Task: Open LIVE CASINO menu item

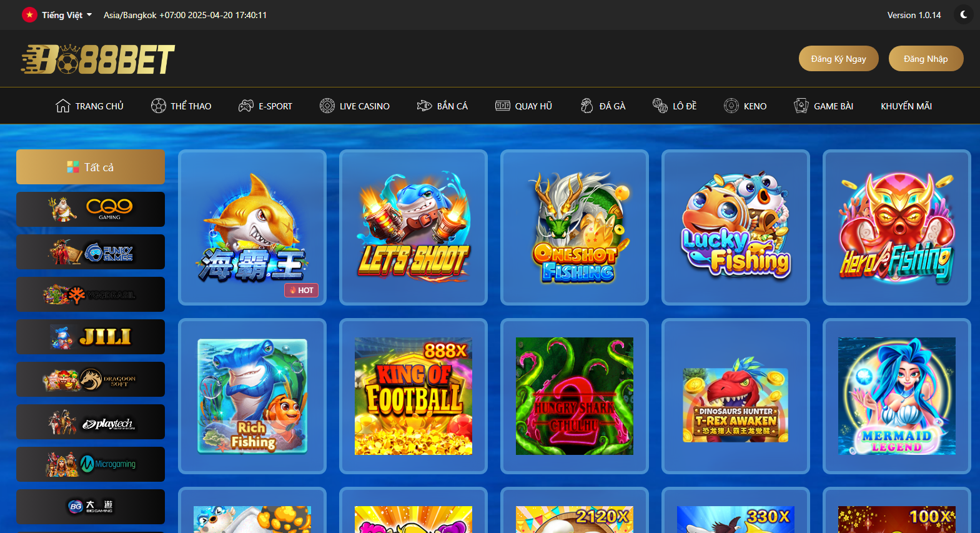Action: pos(354,106)
